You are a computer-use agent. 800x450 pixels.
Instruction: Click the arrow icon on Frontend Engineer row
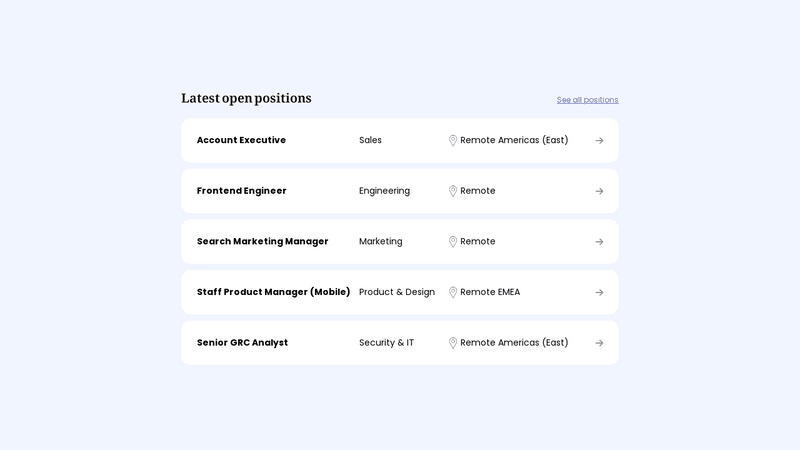click(599, 191)
